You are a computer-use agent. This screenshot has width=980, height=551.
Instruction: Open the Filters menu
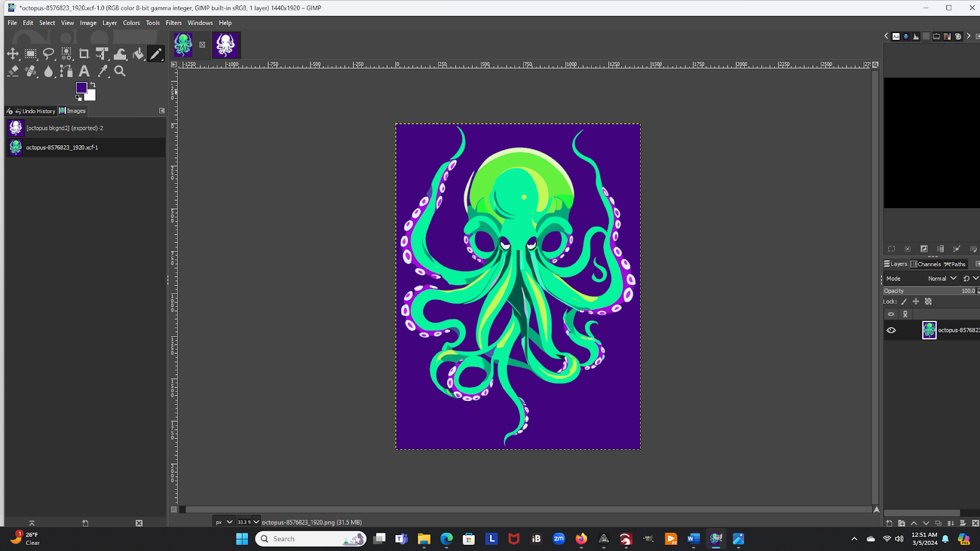pyautogui.click(x=173, y=23)
